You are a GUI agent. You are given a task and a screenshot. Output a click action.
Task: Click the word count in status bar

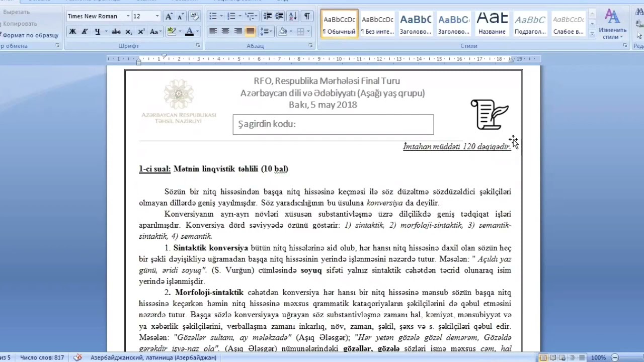pos(42,357)
